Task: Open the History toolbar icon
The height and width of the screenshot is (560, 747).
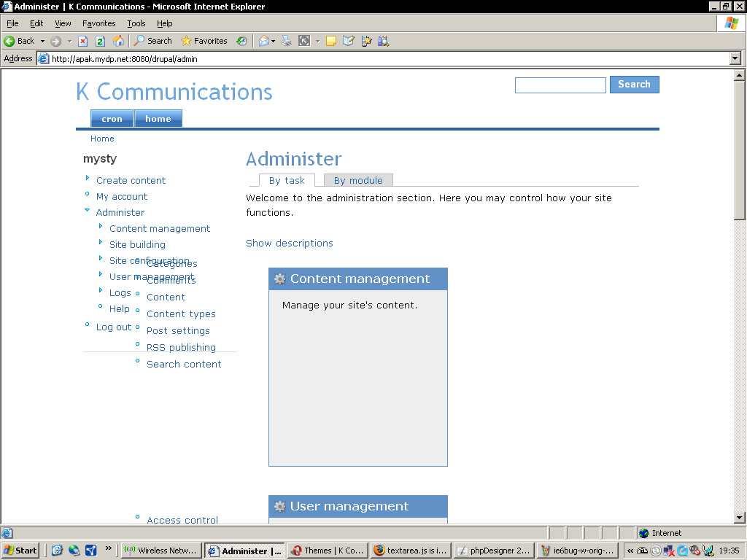Action: [x=241, y=41]
